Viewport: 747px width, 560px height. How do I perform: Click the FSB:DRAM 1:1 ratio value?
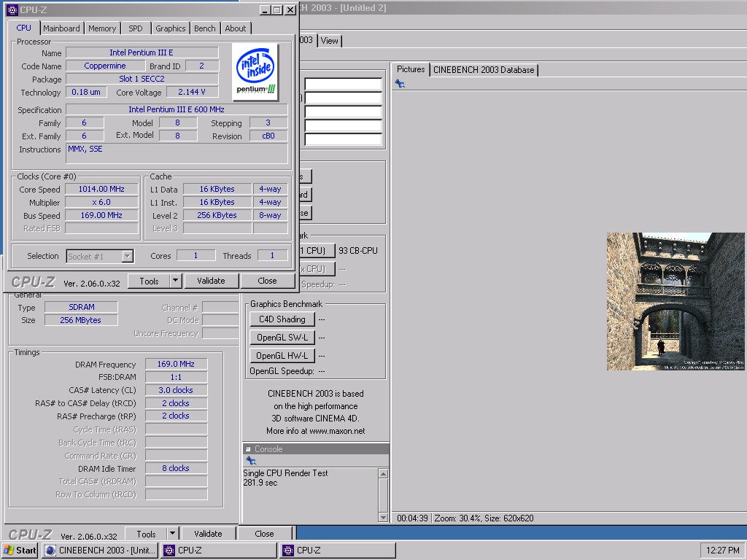coord(176,377)
